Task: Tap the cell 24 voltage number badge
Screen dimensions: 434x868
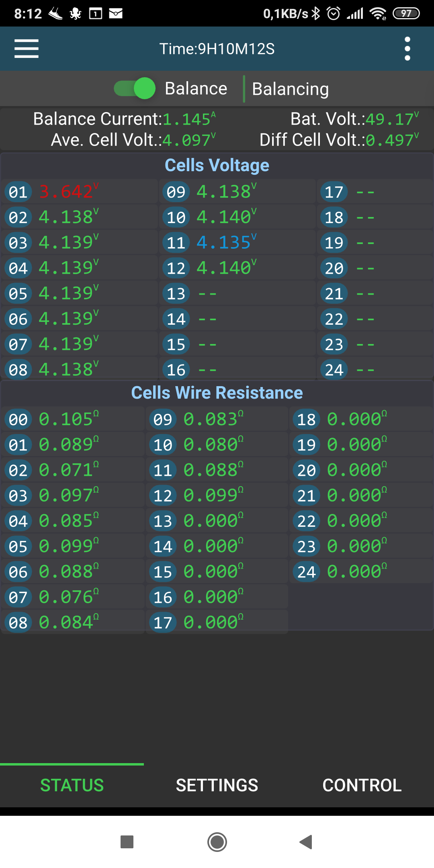Action: (x=334, y=369)
